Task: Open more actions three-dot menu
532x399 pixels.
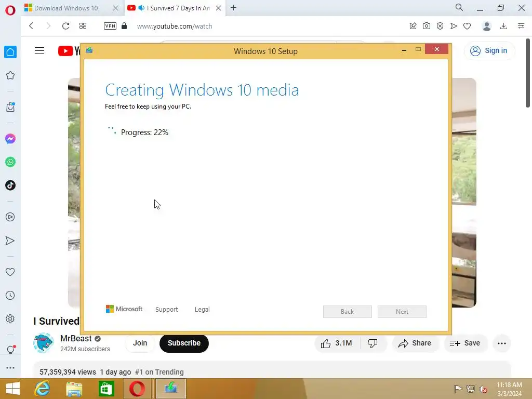Action: coord(502,343)
